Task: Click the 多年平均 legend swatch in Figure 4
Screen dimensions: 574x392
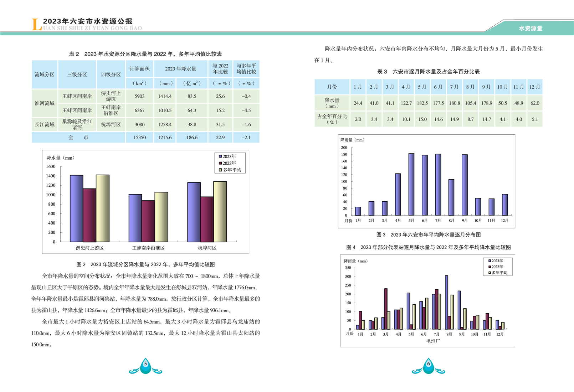Action: tap(490, 273)
